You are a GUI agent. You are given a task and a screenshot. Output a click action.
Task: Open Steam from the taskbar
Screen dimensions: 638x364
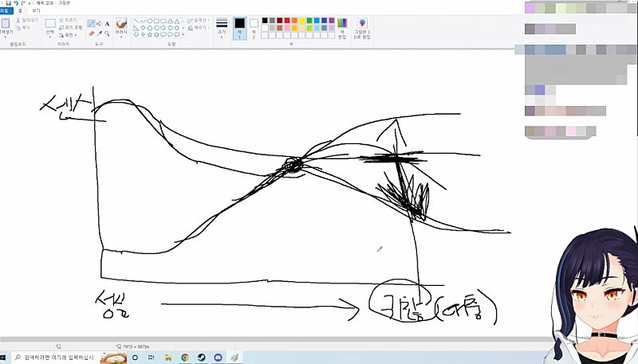[x=202, y=358]
